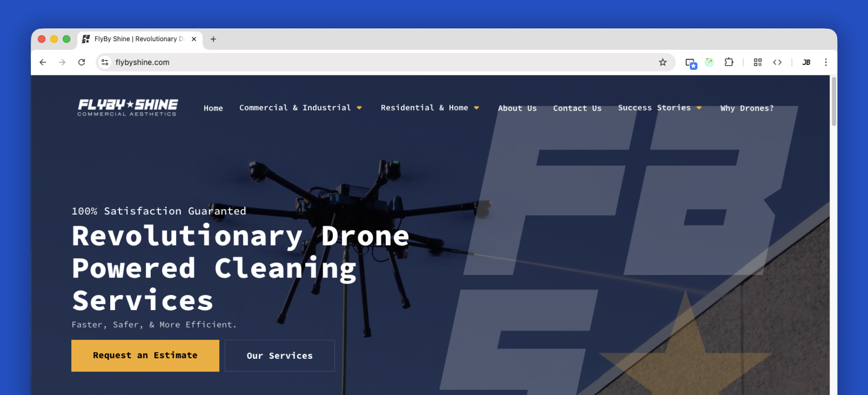Viewport: 868px width, 395px height.
Task: Click Request an Estimate button
Action: (145, 356)
